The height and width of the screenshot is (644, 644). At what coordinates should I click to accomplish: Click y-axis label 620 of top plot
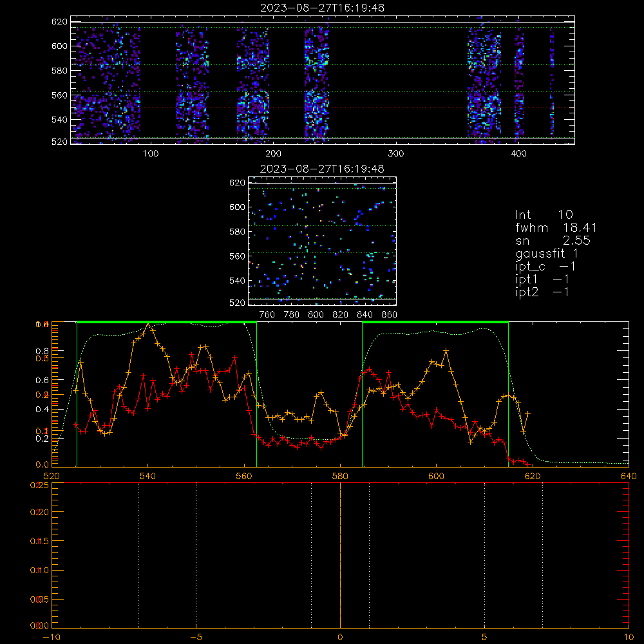(59, 22)
